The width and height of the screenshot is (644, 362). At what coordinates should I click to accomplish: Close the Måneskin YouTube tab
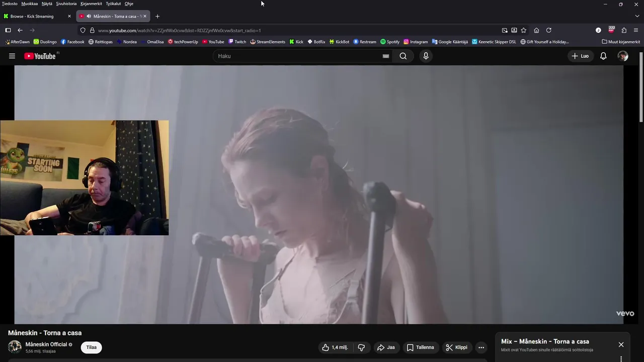tap(145, 16)
